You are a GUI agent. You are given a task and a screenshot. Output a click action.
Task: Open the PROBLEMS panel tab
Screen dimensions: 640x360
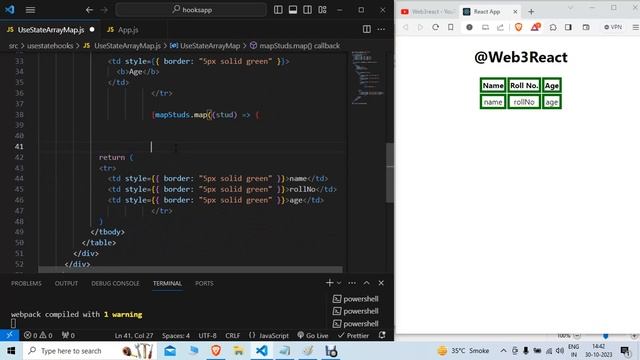[26, 283]
